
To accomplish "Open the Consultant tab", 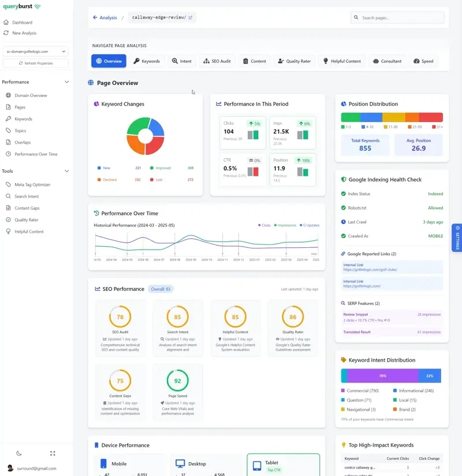I will [x=387, y=61].
